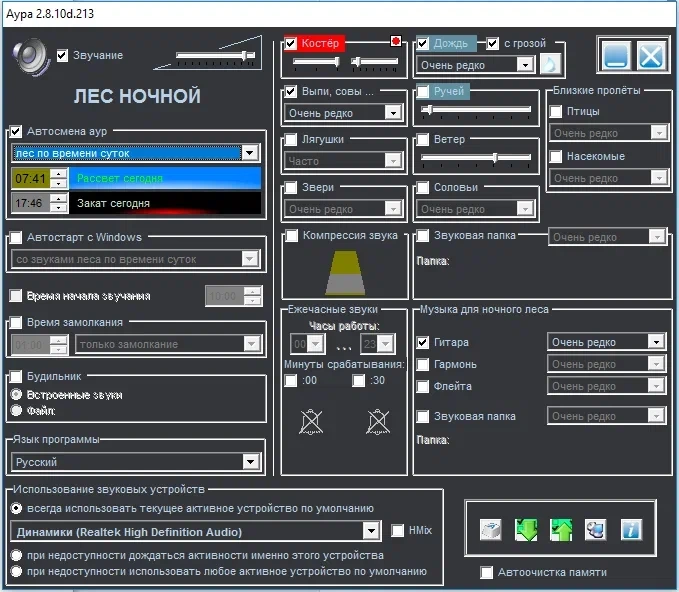
Task: Click the Рассвет сегодня bar
Action: pos(165,178)
